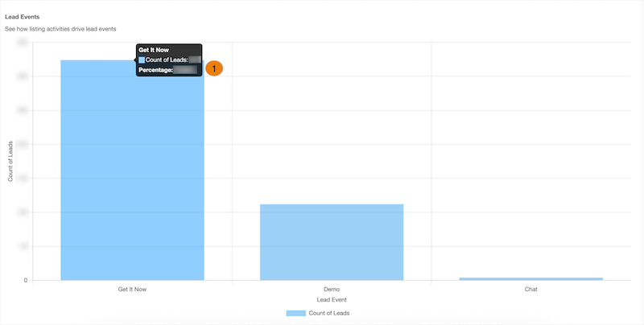Click the 'Chat' axis label

531,290
